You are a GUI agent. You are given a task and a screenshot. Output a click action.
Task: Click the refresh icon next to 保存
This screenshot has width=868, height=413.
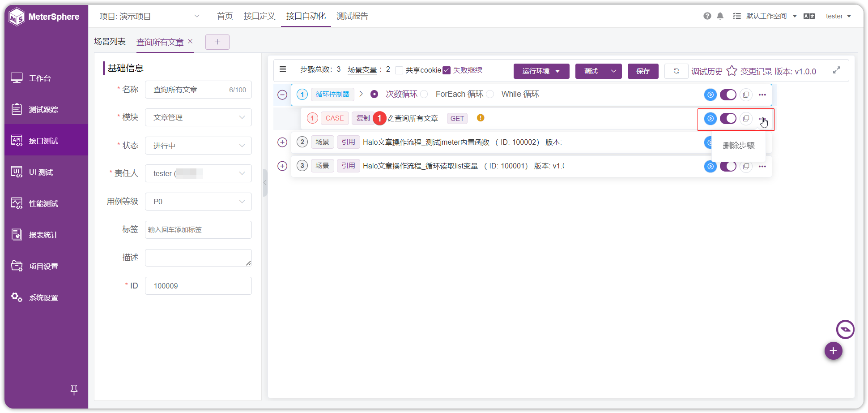coord(676,71)
